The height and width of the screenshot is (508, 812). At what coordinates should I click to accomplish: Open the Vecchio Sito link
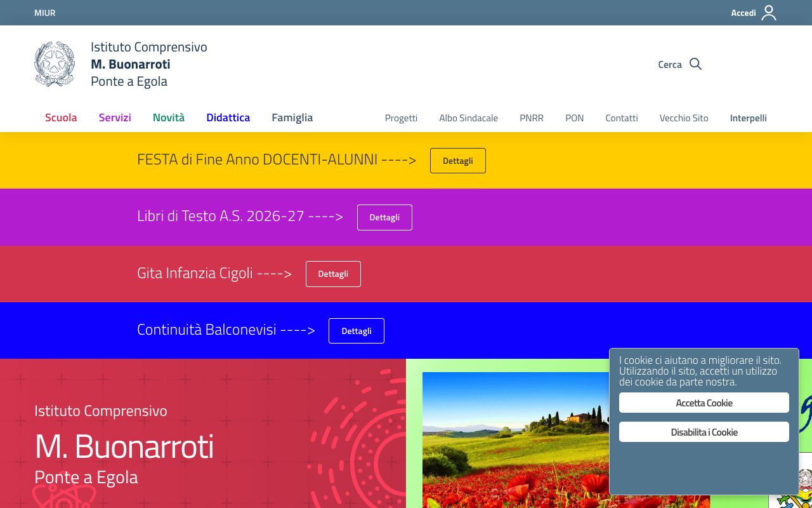[684, 118]
